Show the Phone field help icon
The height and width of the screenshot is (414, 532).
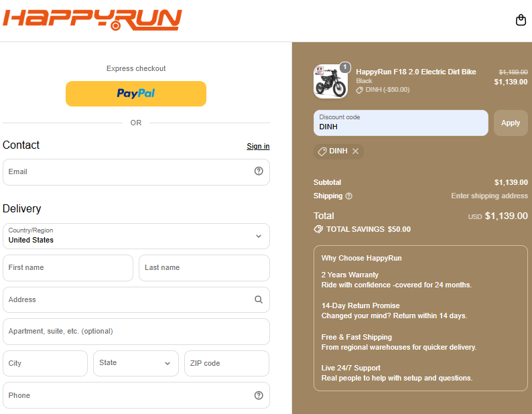pos(259,395)
